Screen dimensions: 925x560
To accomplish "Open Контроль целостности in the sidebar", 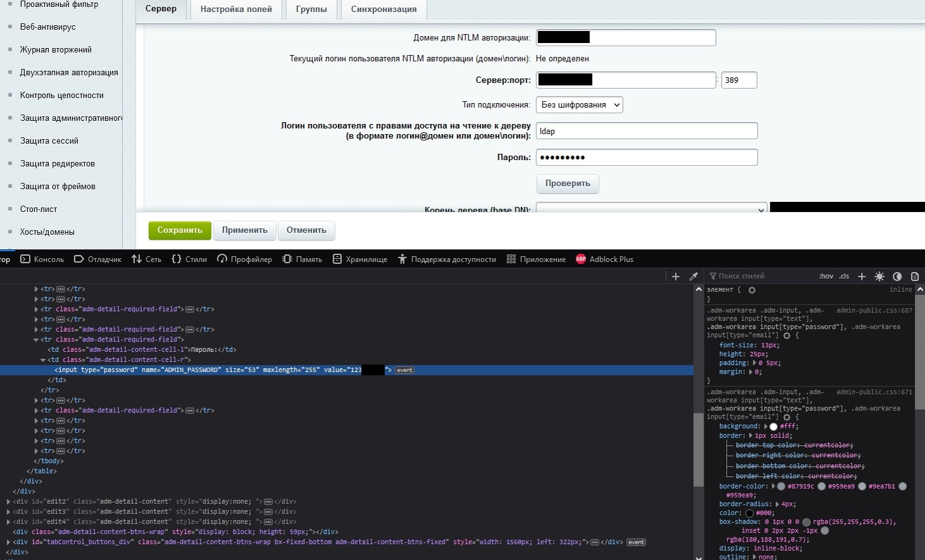I will tap(61, 96).
